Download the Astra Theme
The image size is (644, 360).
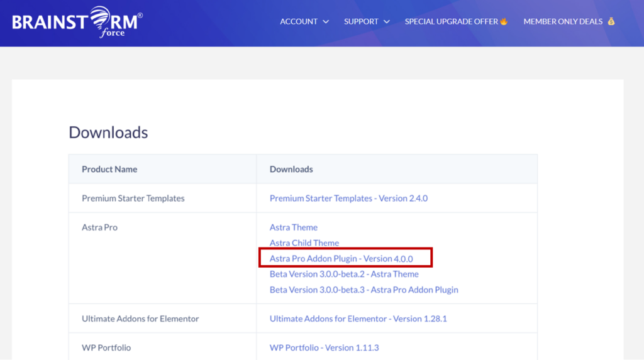(x=293, y=227)
